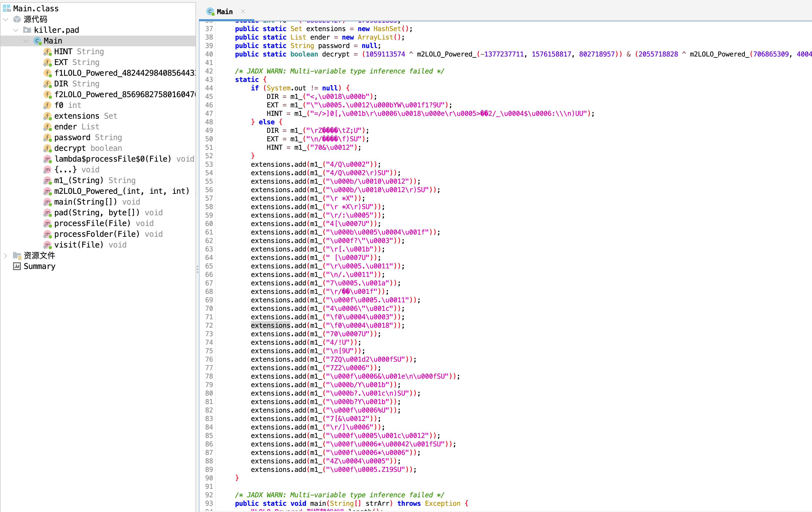This screenshot has height=512, width=812.
Task: Click the processFolder(File) method icon
Action: 47,234
